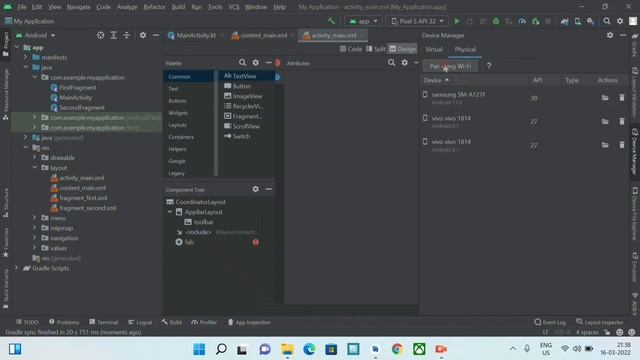Open Palette gear settings
640x360 pixels.
(x=256, y=62)
